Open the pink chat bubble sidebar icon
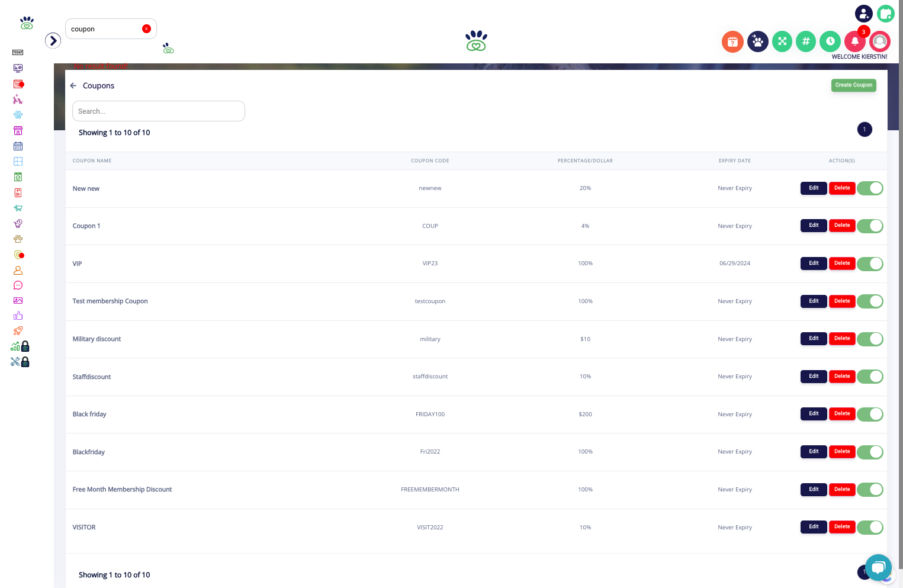The height and width of the screenshot is (588, 903). pos(18,285)
